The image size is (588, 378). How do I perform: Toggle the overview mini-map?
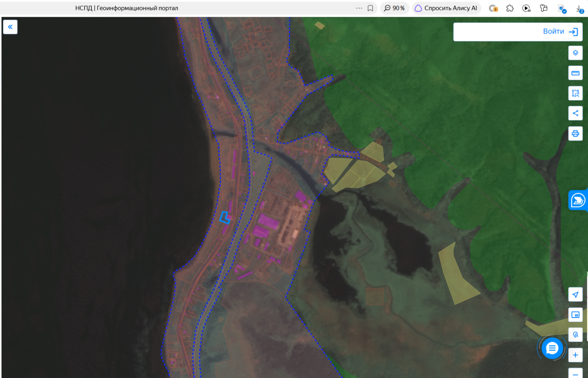pos(575,315)
